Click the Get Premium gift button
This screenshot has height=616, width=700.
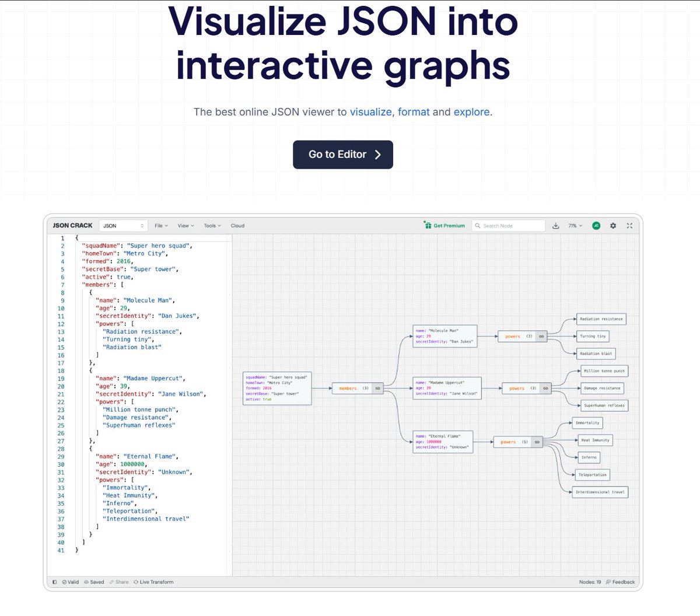tap(444, 226)
